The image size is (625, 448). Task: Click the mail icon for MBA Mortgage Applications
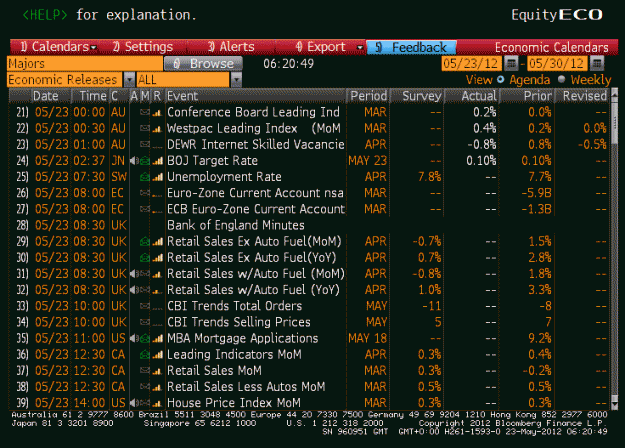145,338
